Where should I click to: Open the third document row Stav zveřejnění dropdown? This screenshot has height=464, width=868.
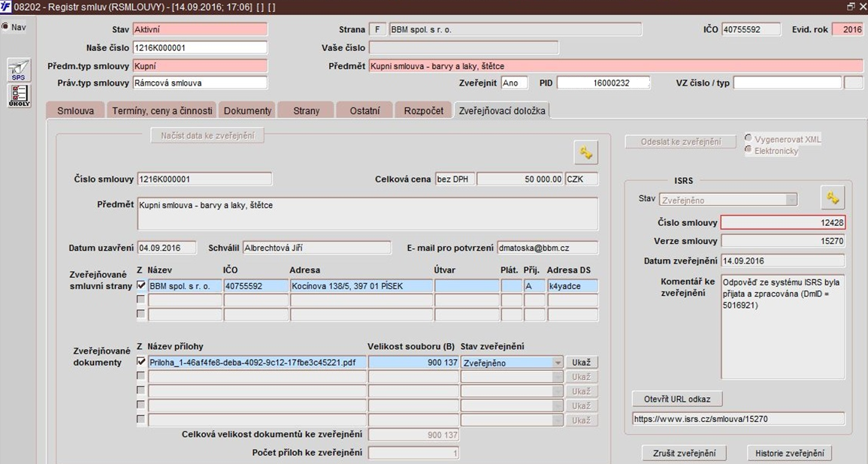[x=558, y=392]
